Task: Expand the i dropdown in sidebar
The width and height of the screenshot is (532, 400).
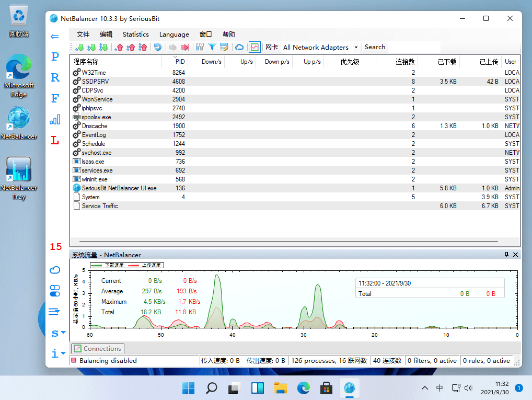Action: pos(57,353)
